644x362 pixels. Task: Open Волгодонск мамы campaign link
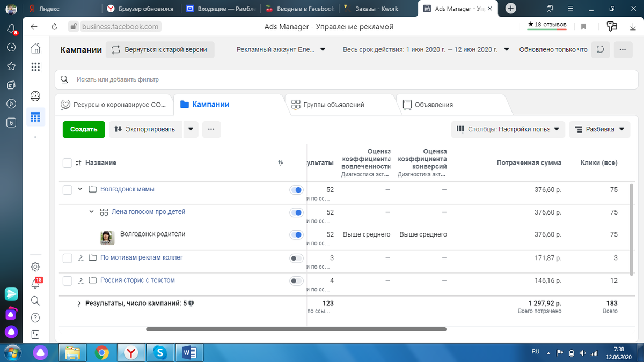[127, 189]
